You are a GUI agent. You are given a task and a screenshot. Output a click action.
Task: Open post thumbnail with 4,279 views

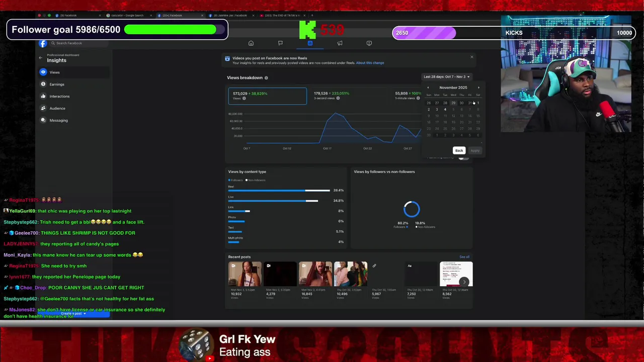coord(280,274)
